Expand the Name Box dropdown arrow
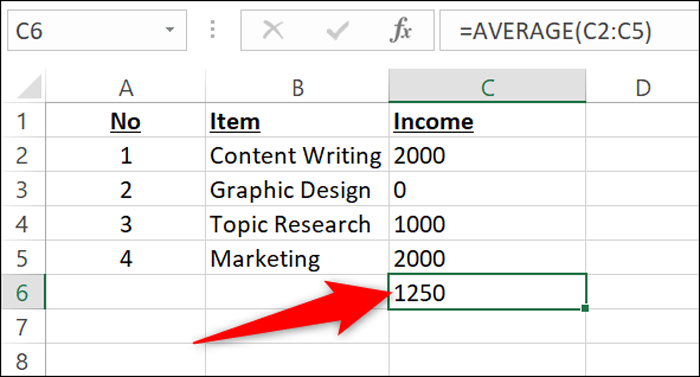700x377 pixels. tap(170, 30)
